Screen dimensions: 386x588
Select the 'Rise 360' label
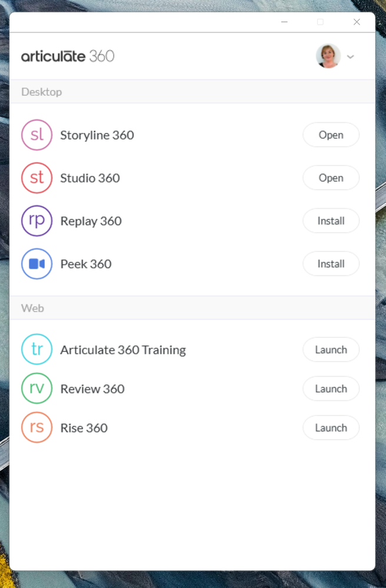(84, 428)
